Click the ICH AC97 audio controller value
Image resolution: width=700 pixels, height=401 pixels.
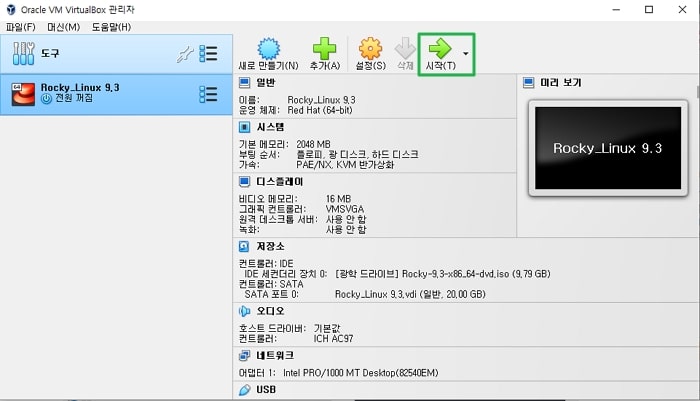coord(333,338)
